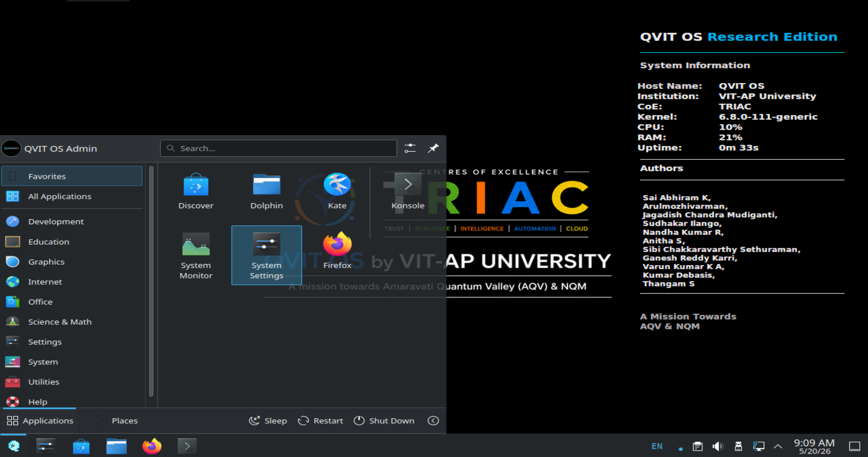Open Discover from taskbar
The height and width of the screenshot is (457, 868).
tap(81, 446)
